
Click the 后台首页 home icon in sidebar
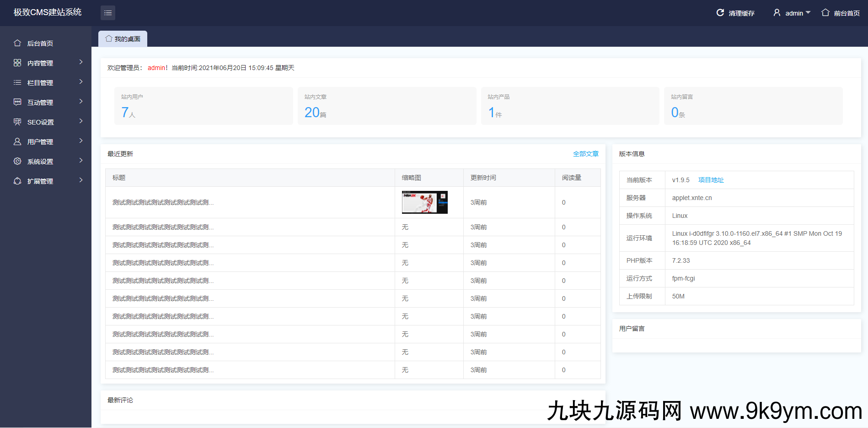(x=17, y=43)
